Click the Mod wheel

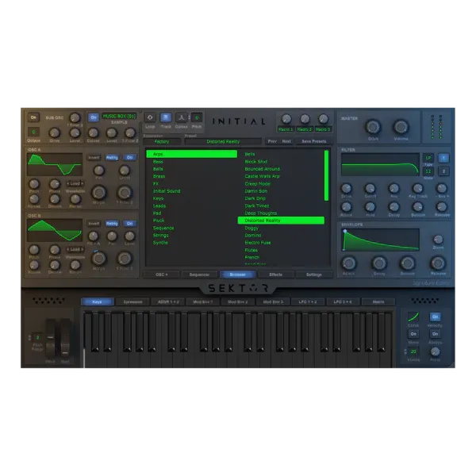[65, 339]
